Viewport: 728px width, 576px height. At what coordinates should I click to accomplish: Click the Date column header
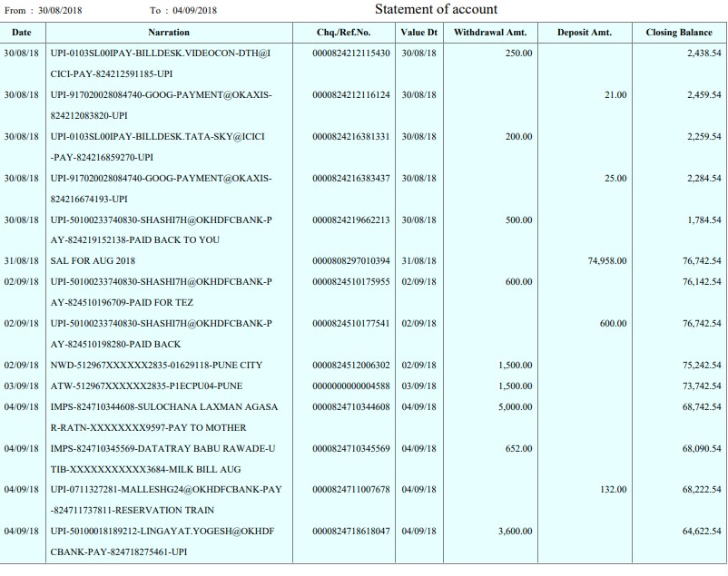pos(21,33)
